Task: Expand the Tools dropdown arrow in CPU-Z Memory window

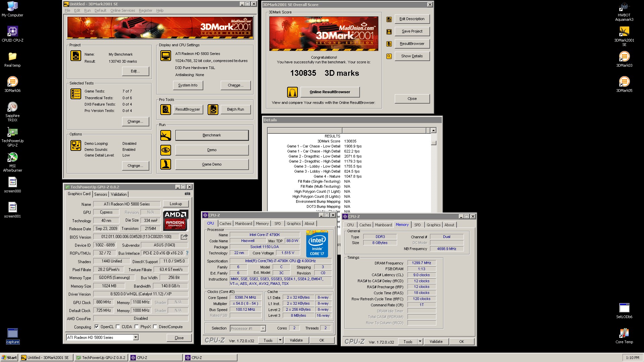Action: (x=420, y=342)
